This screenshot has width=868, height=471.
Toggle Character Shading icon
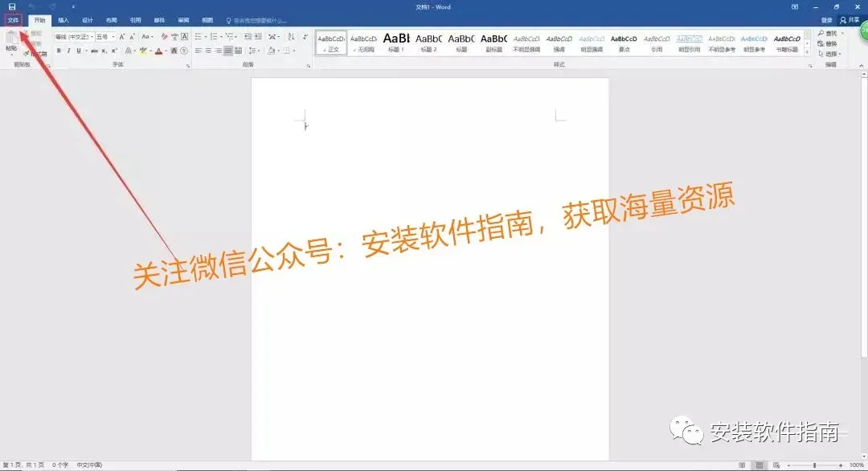174,51
